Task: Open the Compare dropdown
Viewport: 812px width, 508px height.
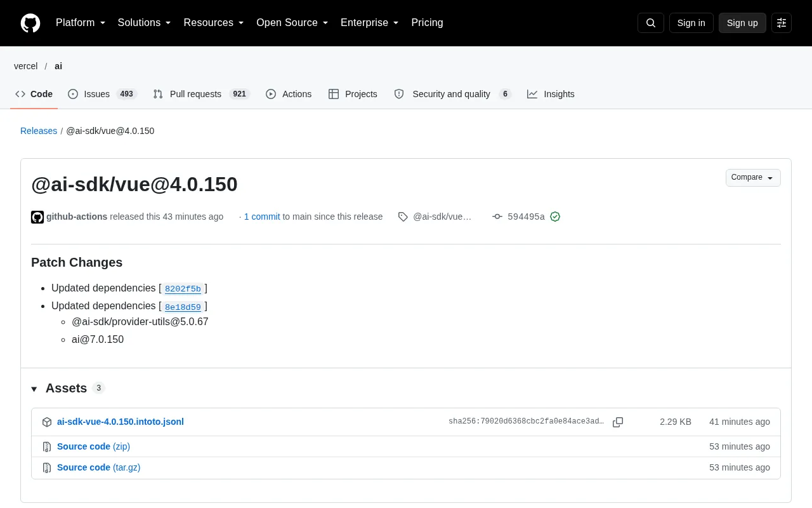Action: 753,178
